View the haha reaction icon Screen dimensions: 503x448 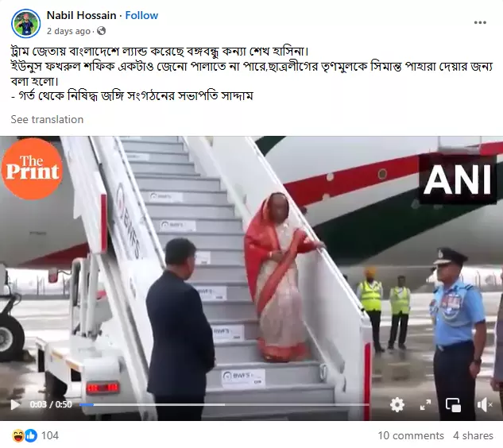coord(18,435)
